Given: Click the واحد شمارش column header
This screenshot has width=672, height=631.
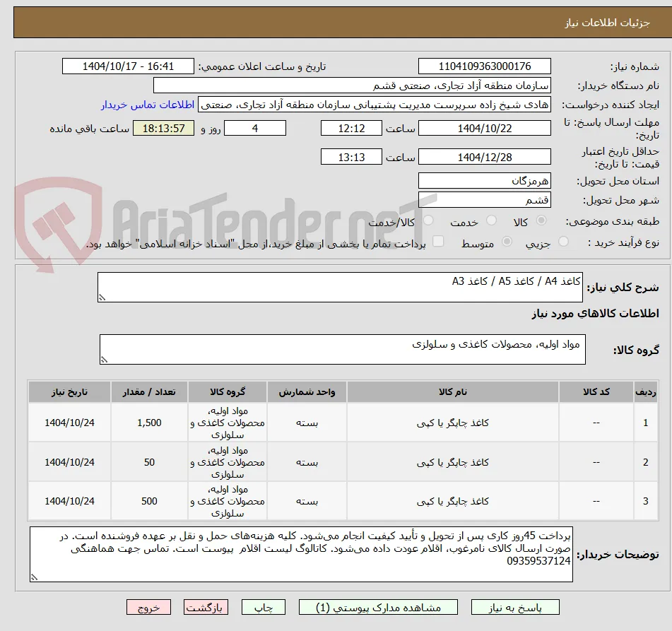Looking at the screenshot, I should [x=307, y=391].
